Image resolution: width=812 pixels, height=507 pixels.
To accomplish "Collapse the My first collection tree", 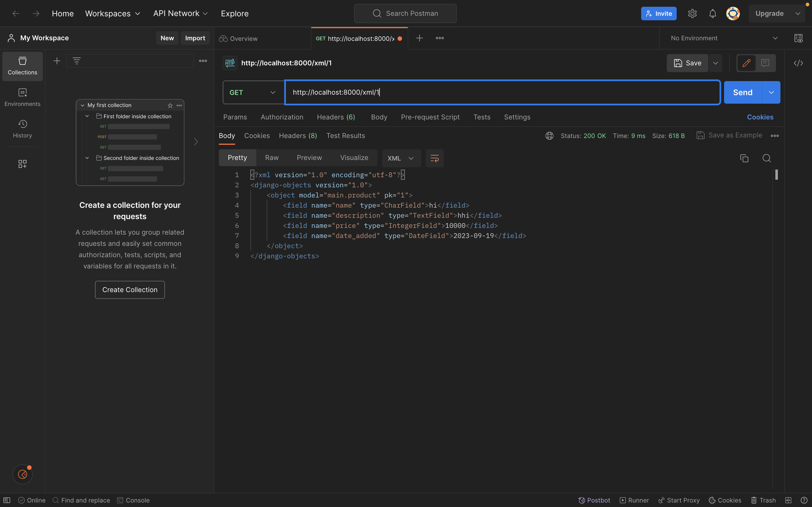I will pos(82,105).
